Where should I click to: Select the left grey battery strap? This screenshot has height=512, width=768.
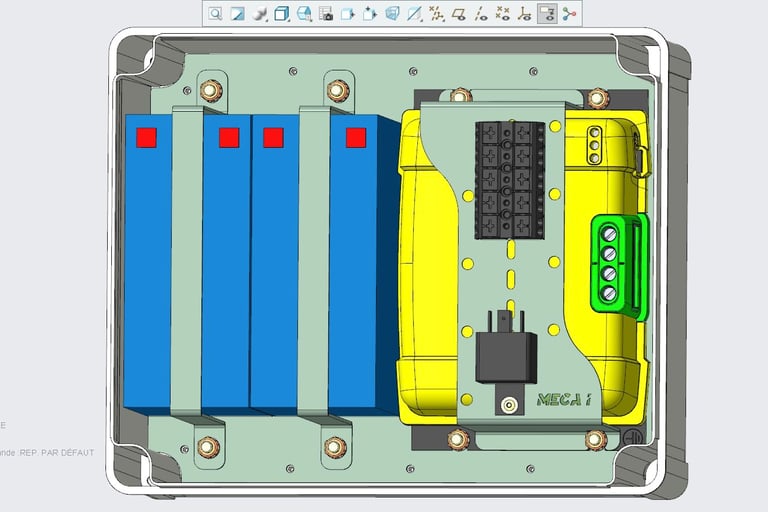pos(187,262)
